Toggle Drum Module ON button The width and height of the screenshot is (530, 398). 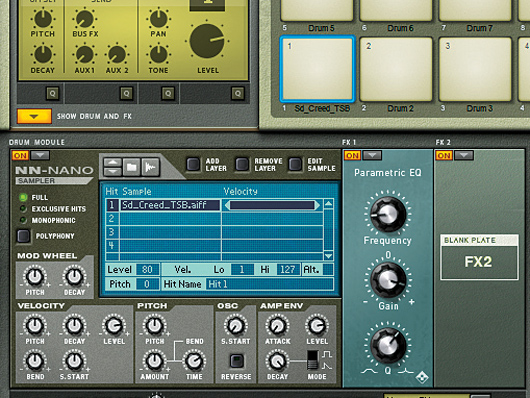click(20, 156)
